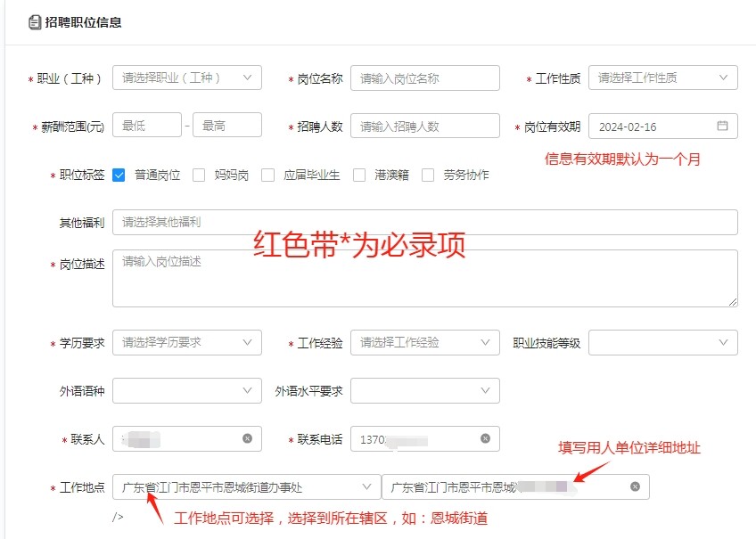Open the 外语语种 dropdown

click(x=187, y=390)
